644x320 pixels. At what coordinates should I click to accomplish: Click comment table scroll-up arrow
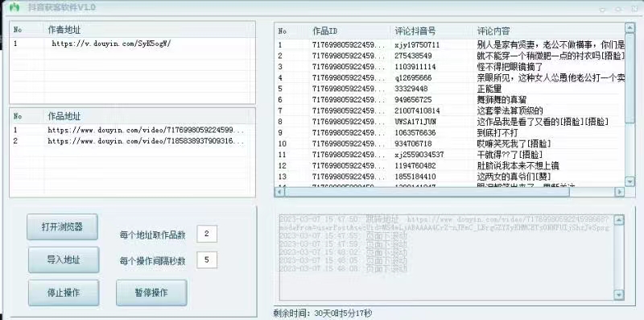[x=630, y=27]
